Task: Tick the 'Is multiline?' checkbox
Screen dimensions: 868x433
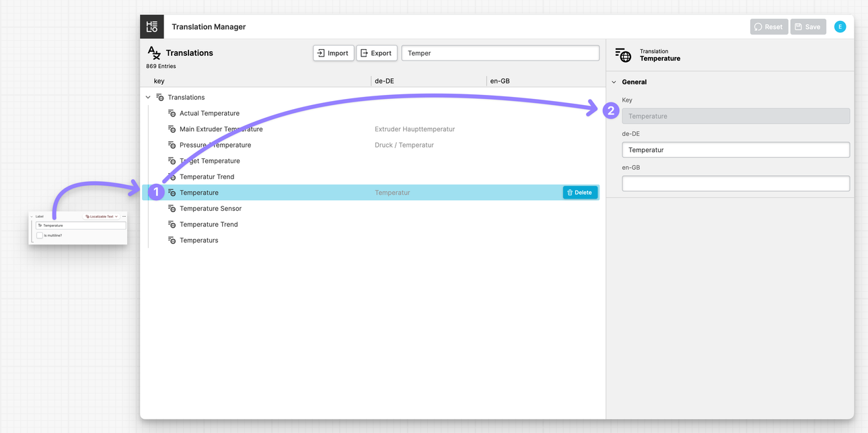Action: click(40, 236)
